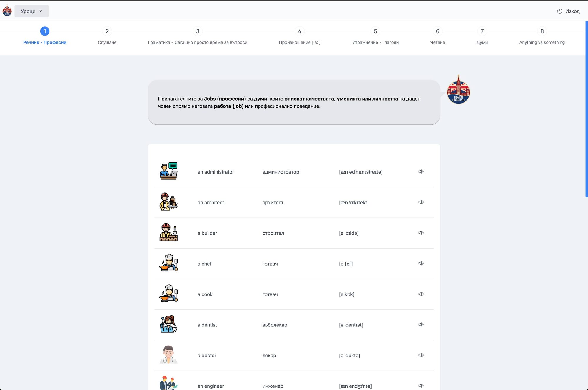The width and height of the screenshot is (588, 390).
Task: Click the page vertical scrollbar
Action: [x=586, y=109]
